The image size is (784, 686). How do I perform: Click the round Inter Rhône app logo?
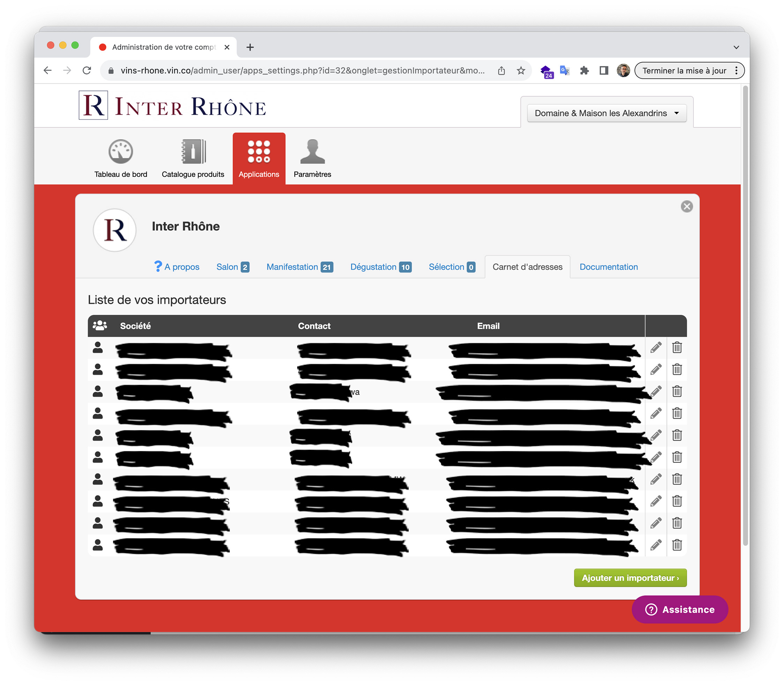coord(114,230)
